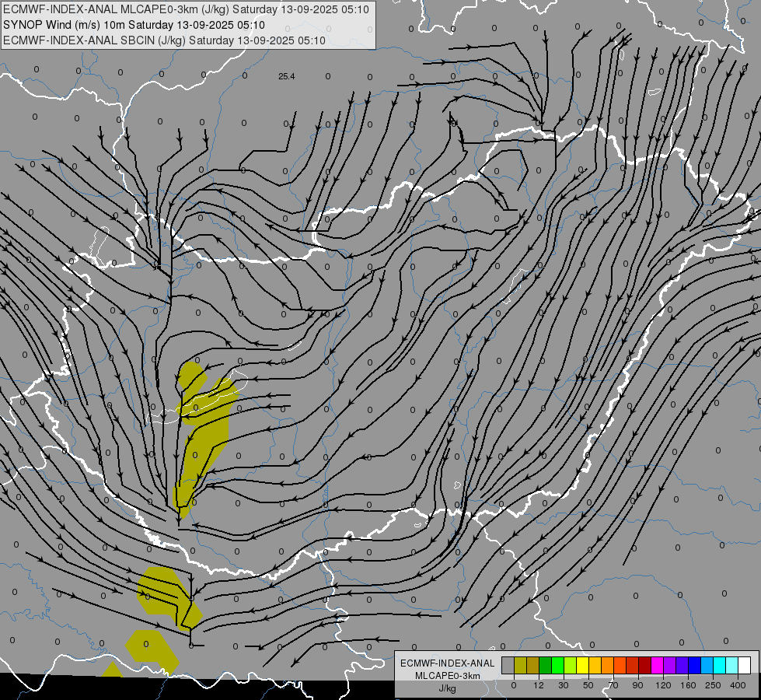The height and width of the screenshot is (700, 761).
Task: Select the dark red legend swatch
Action: pos(644,665)
